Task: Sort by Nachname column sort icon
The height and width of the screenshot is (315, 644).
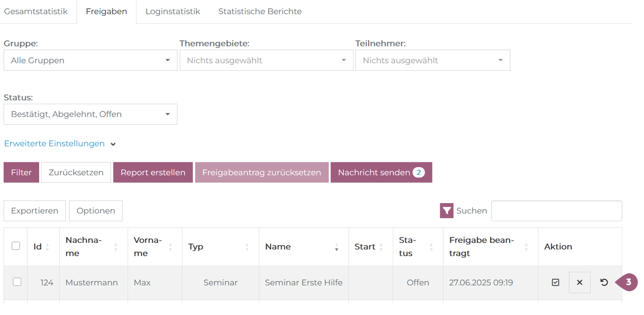Action: pyautogui.click(x=116, y=247)
